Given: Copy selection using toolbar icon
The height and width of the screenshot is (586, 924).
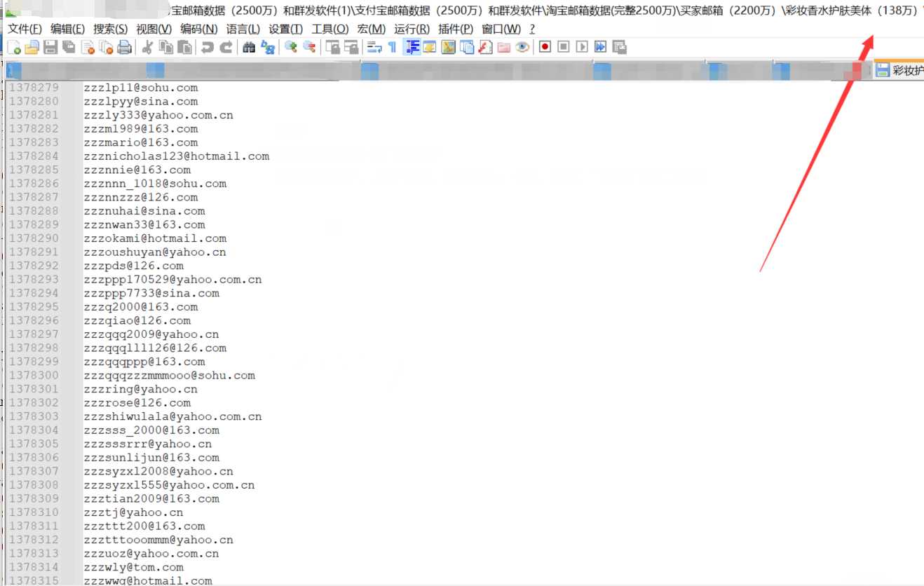Looking at the screenshot, I should 166,47.
